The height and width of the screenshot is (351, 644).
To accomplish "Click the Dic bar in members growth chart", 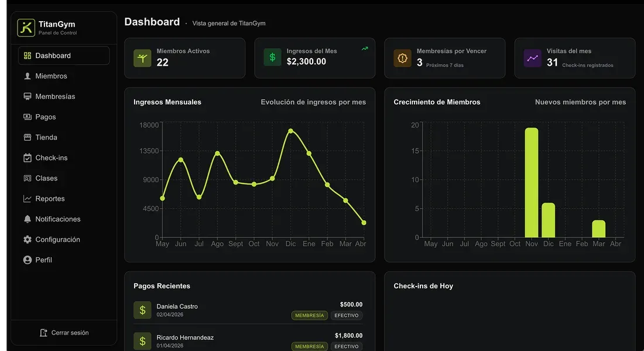I will coord(549,220).
